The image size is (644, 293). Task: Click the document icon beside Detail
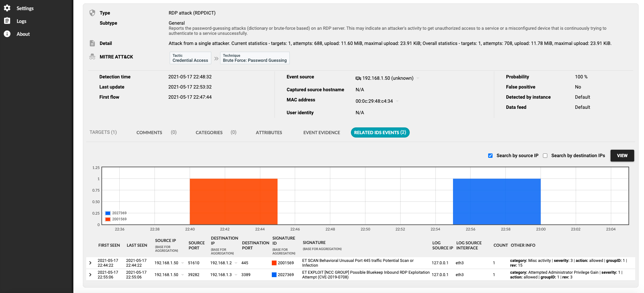(x=92, y=43)
